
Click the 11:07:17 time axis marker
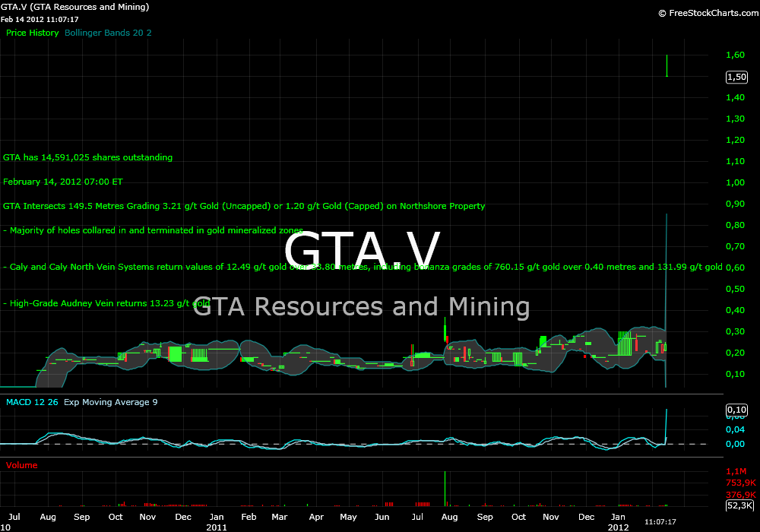660,522
